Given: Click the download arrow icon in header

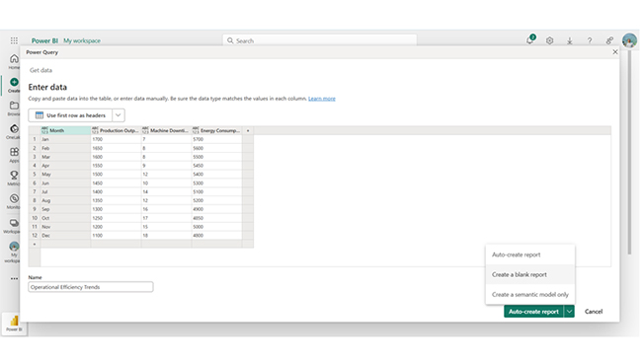Looking at the screenshot, I should tap(570, 40).
